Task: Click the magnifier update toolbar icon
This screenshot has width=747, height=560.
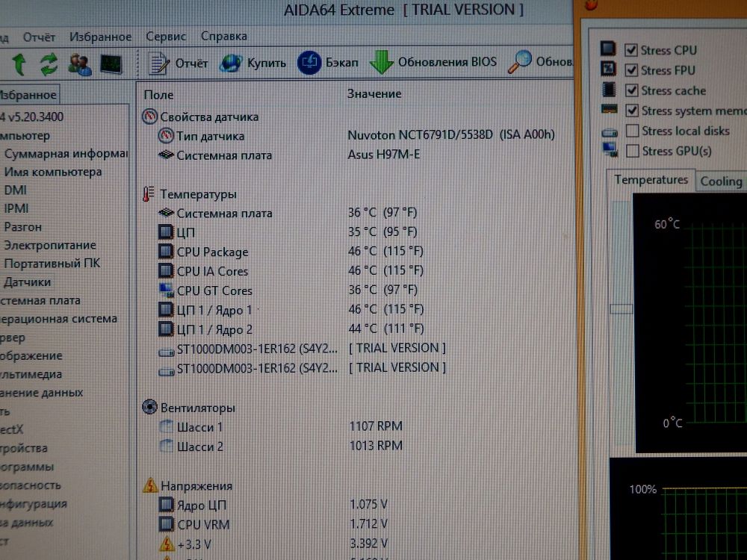Action: 519,62
